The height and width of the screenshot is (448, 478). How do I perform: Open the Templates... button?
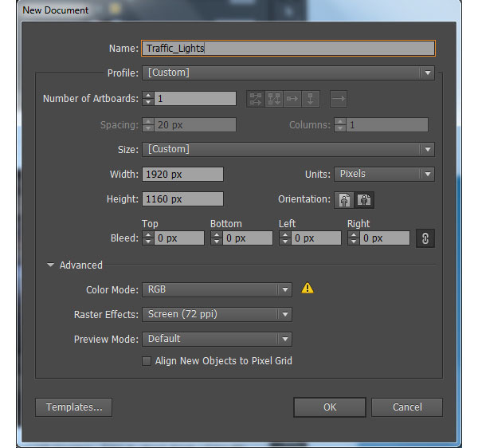click(x=74, y=407)
